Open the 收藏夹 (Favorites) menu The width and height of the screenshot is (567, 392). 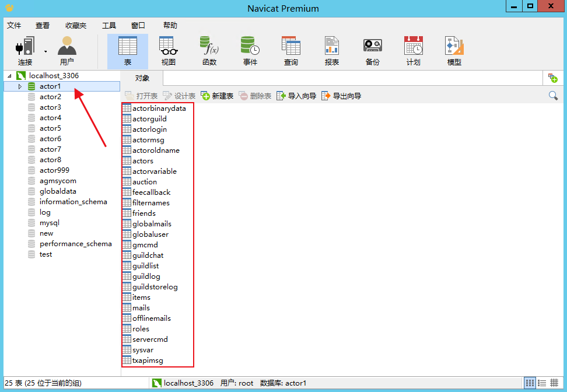click(x=76, y=26)
